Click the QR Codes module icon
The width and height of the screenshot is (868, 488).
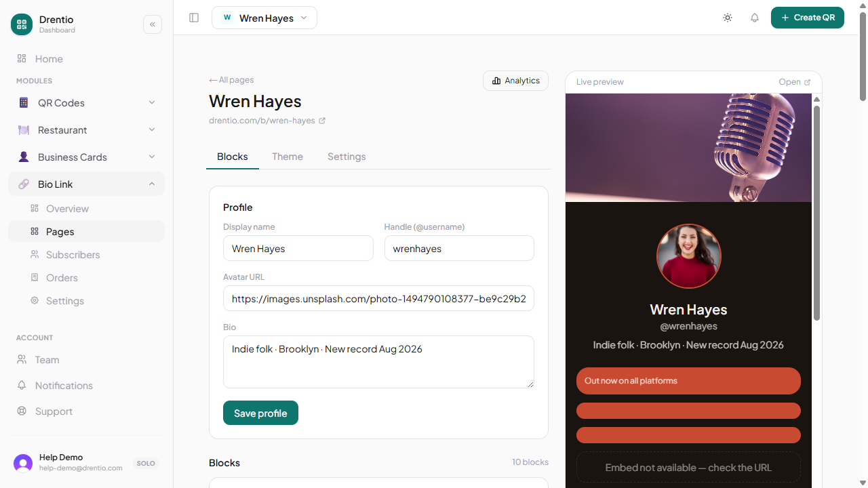pyautogui.click(x=24, y=103)
